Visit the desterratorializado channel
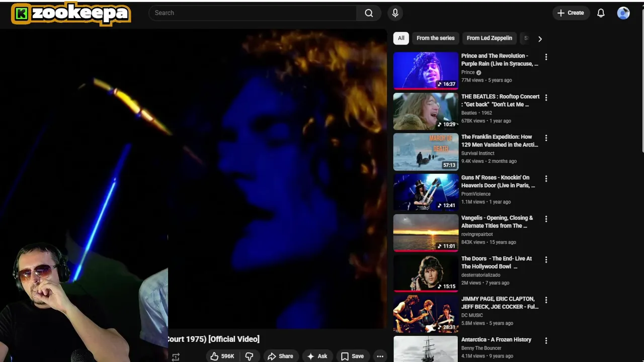This screenshot has height=362, width=644. point(480,275)
